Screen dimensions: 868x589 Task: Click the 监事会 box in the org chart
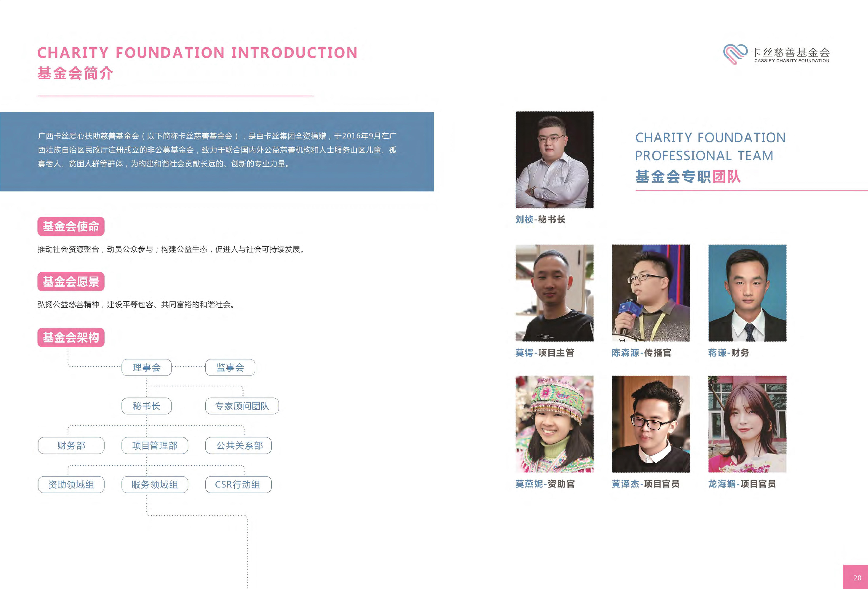point(230,367)
